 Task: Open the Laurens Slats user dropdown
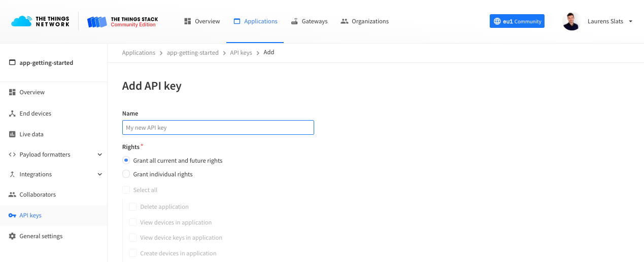point(630,21)
